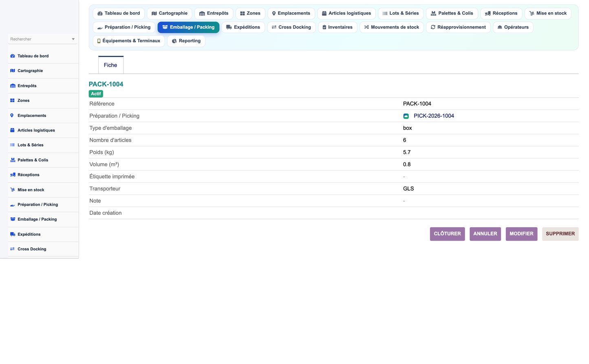Click the Zones grid icon in the sidebar
589x364 pixels.
(x=12, y=101)
